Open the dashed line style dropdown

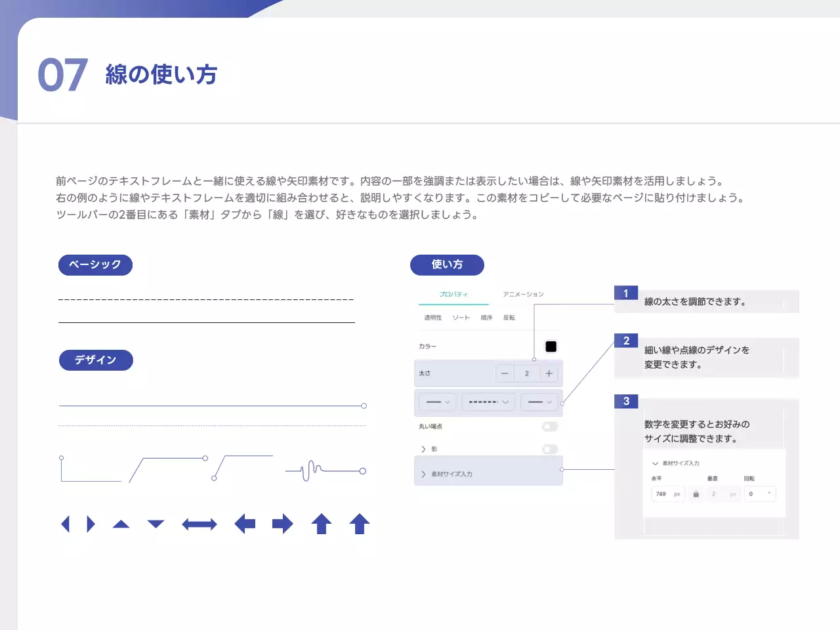[489, 402]
